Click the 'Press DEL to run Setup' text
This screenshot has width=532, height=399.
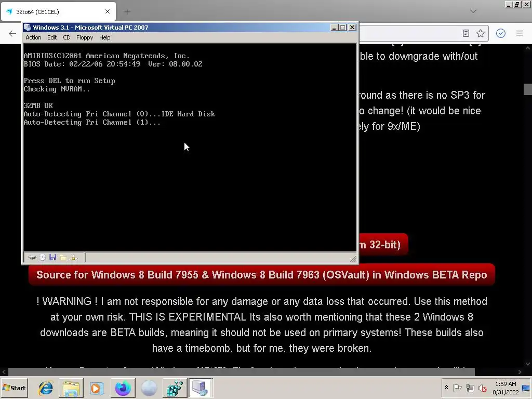coord(69,81)
